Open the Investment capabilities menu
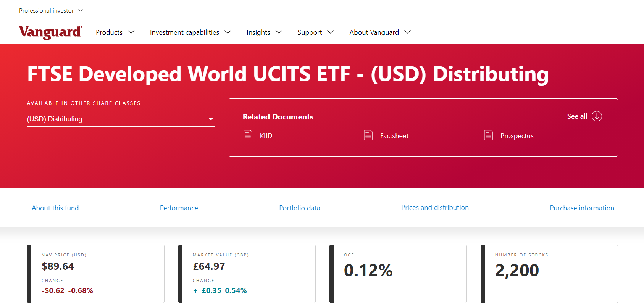 coord(190,32)
